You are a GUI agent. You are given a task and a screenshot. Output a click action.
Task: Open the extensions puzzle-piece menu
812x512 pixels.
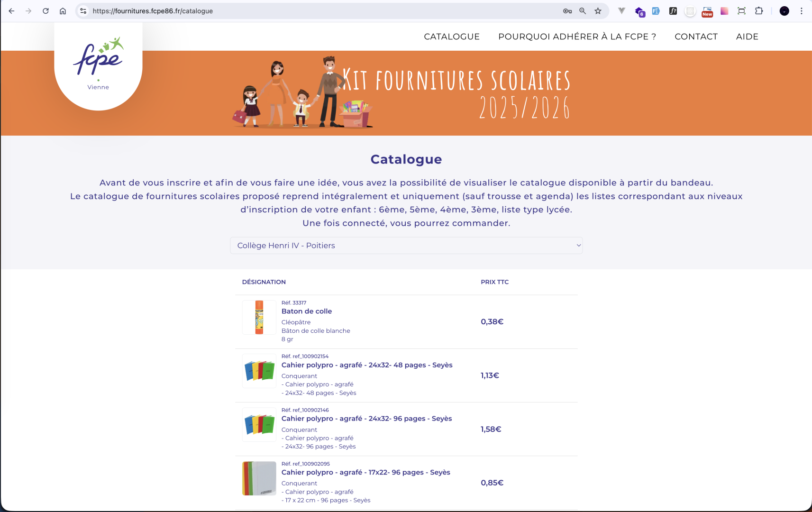point(758,10)
